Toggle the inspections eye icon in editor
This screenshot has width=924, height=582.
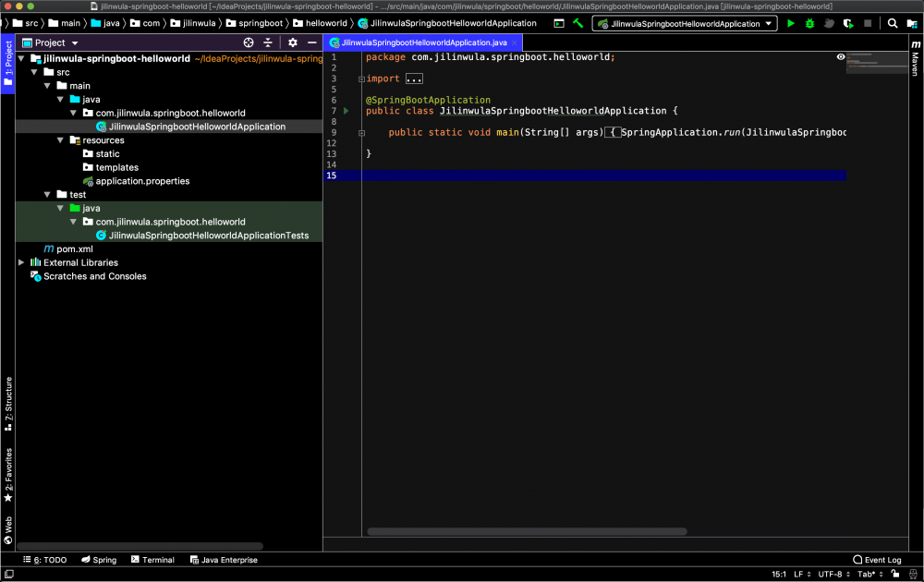click(x=841, y=57)
